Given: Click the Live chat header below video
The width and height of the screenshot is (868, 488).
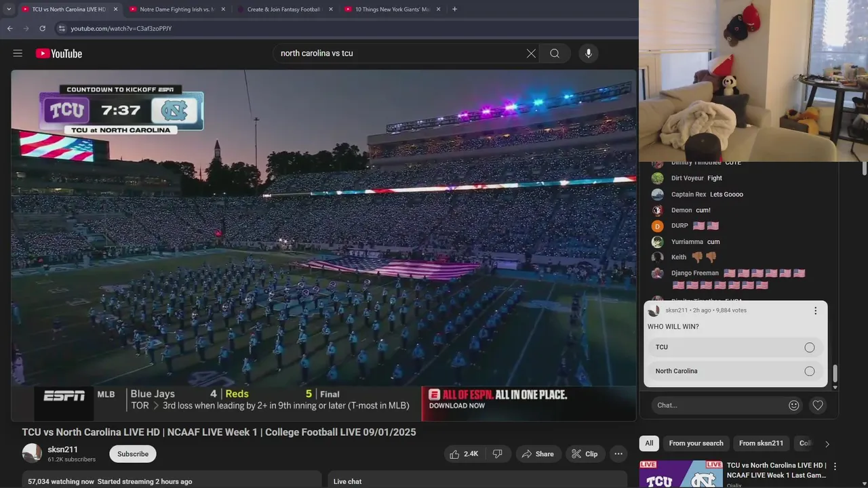Looking at the screenshot, I should coord(347,481).
